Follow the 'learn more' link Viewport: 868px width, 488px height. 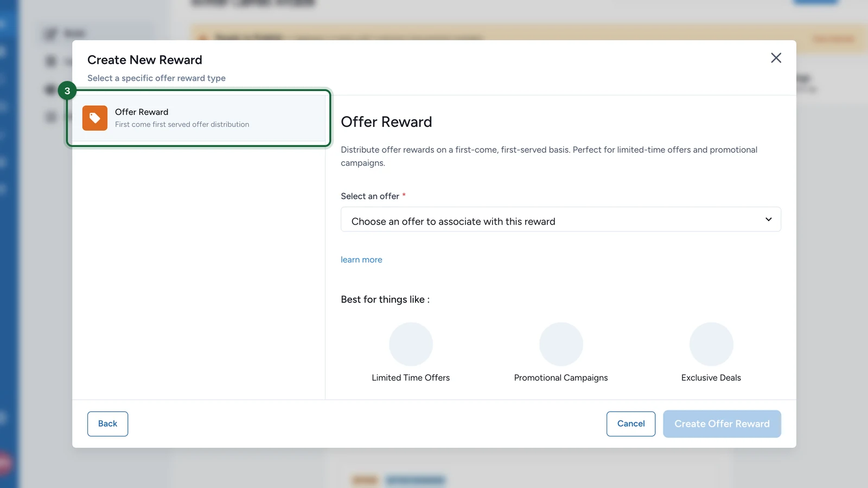pos(361,260)
